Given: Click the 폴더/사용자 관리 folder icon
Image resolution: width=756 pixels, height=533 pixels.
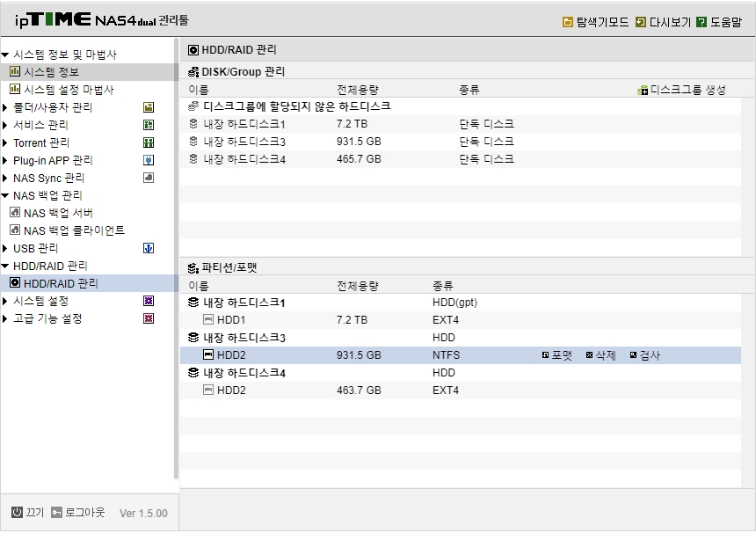Looking at the screenshot, I should 149,107.
